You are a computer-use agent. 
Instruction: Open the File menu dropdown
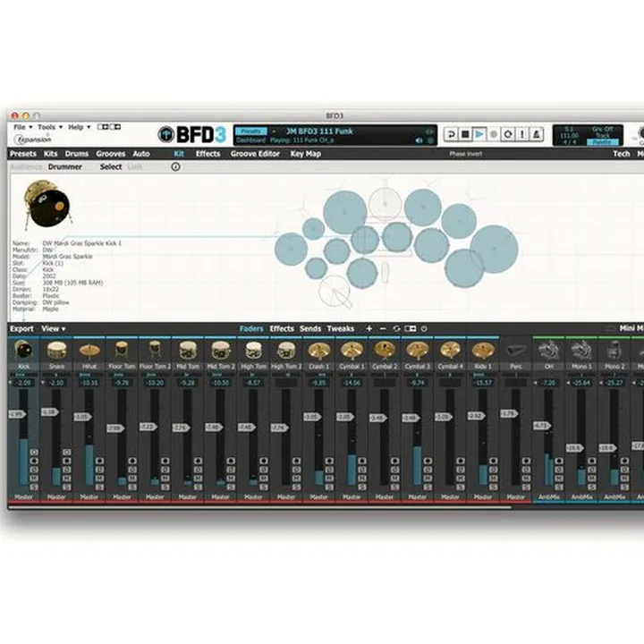point(23,127)
